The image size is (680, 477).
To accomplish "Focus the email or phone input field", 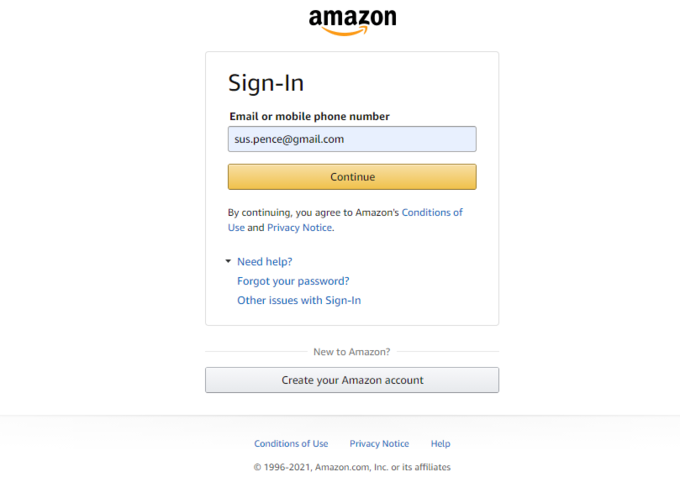I will pos(352,139).
